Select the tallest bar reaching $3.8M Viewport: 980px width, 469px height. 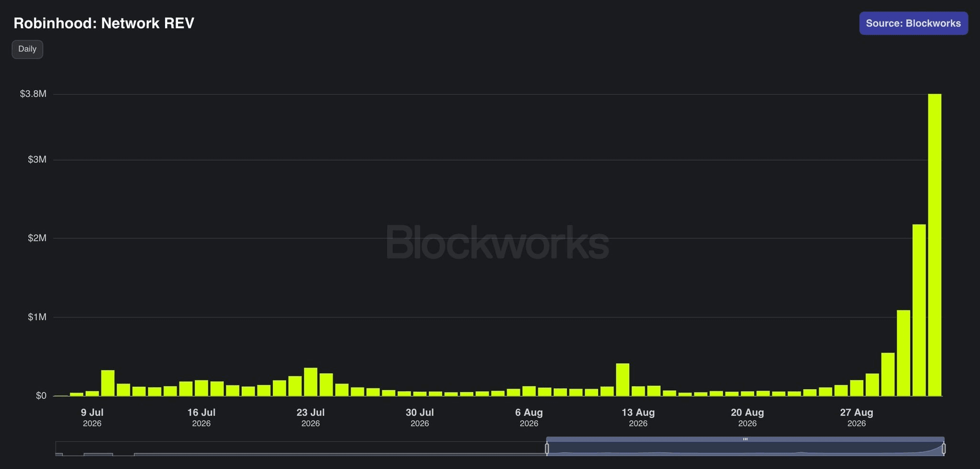click(935, 245)
